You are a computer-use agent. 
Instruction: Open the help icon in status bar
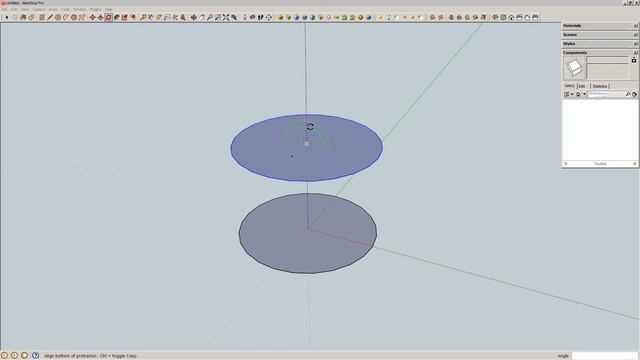click(35, 356)
